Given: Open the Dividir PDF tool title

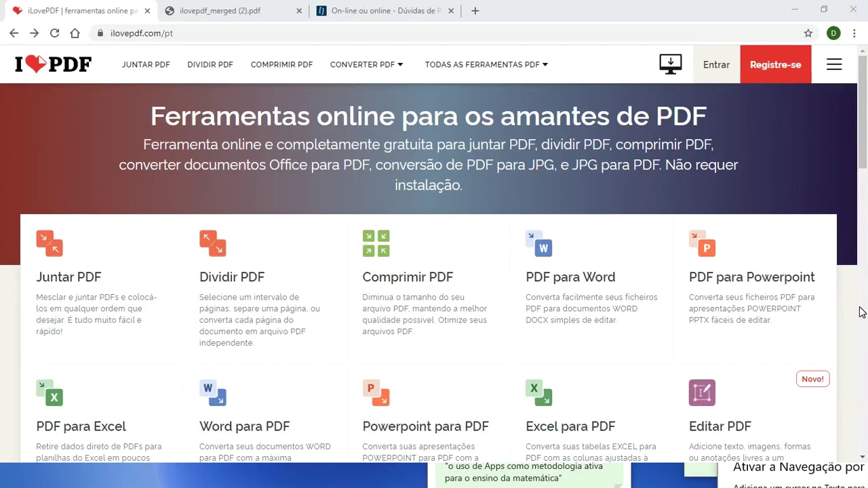Looking at the screenshot, I should (x=232, y=277).
